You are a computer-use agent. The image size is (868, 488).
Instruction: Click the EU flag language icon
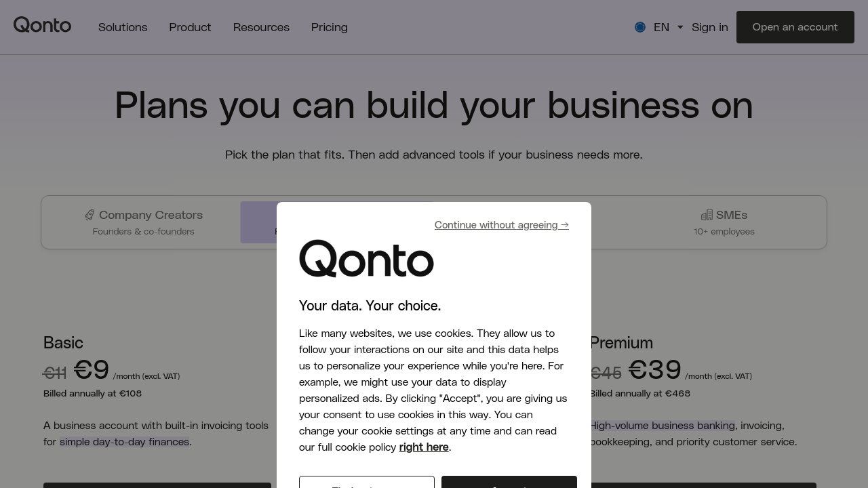640,27
